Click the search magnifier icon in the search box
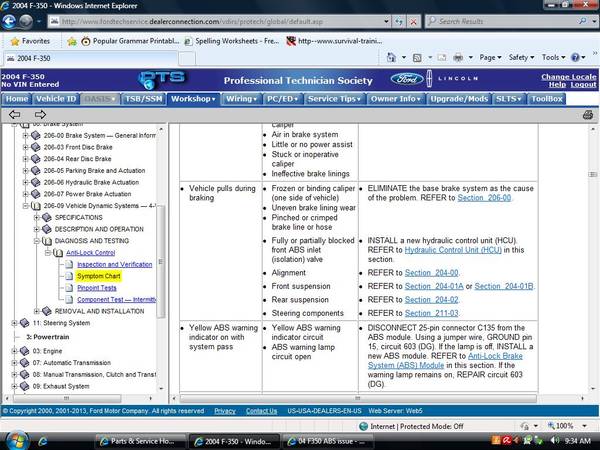This screenshot has height=450, width=600. [x=582, y=21]
